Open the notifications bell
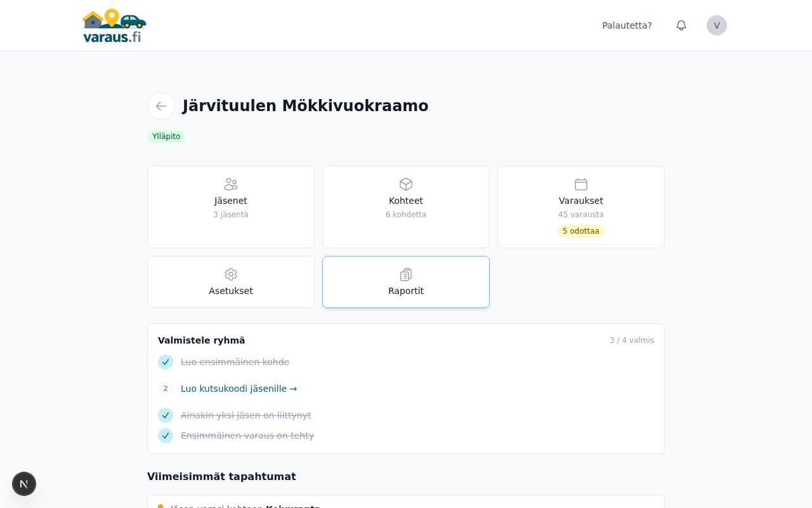Screen dimensions: 812x508 click(x=681, y=25)
